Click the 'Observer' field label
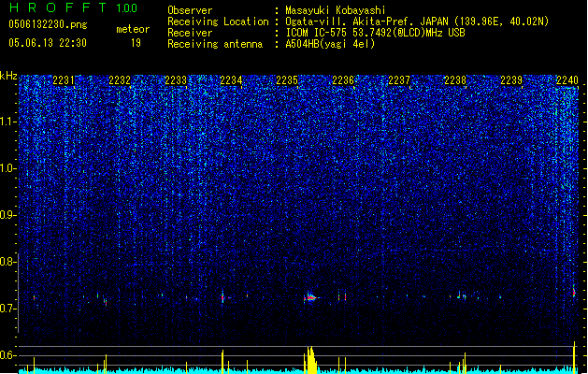Viewport: 588px width, 374px height. pyautogui.click(x=190, y=10)
